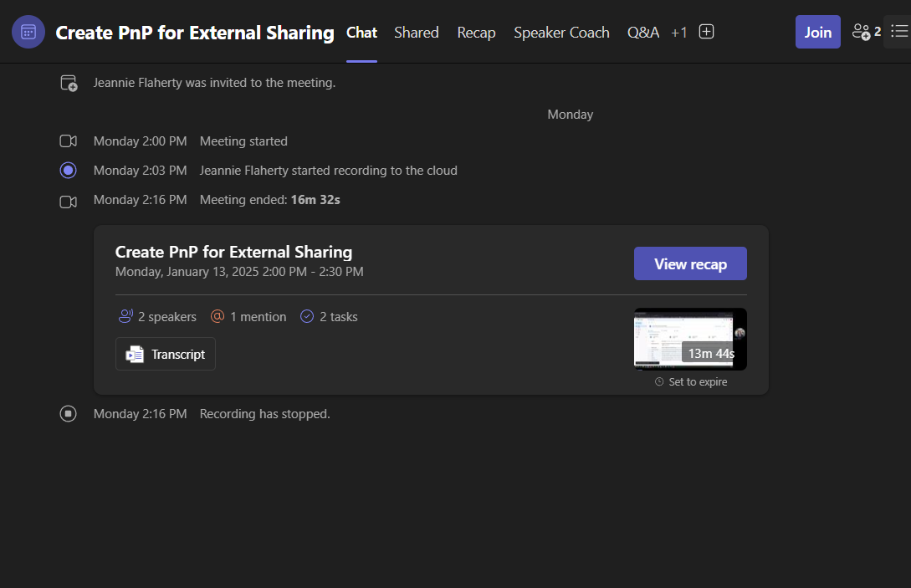911x588 pixels.
Task: Click the invited-to-meeting calendar icon
Action: point(69,83)
